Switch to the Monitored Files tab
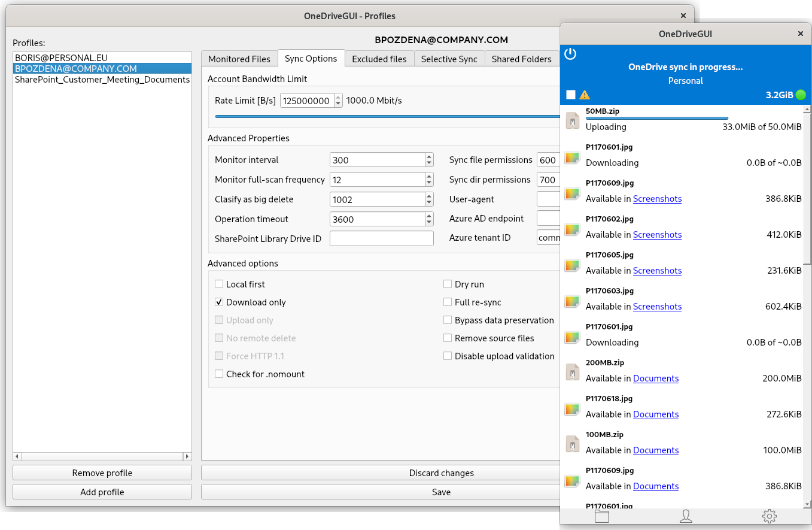 pyautogui.click(x=239, y=59)
